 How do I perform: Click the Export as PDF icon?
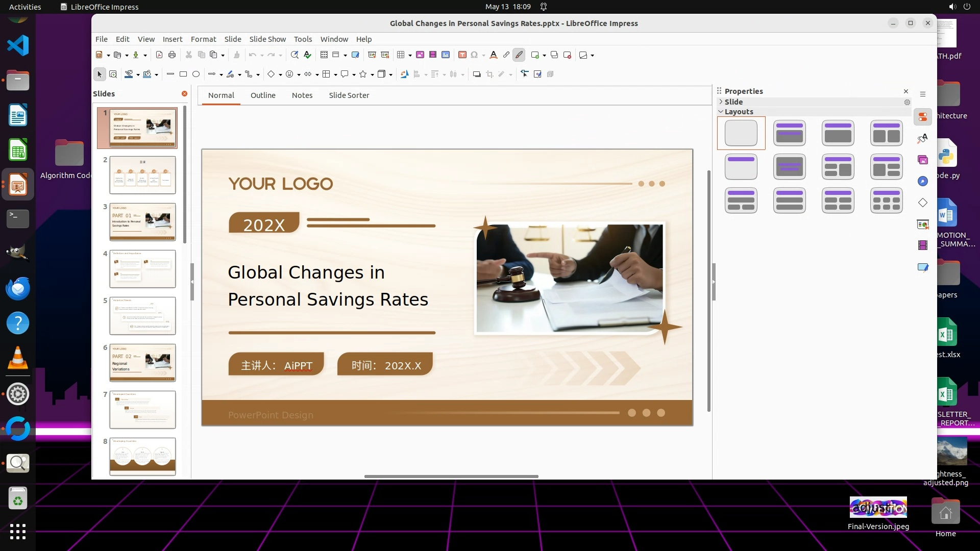159,55
